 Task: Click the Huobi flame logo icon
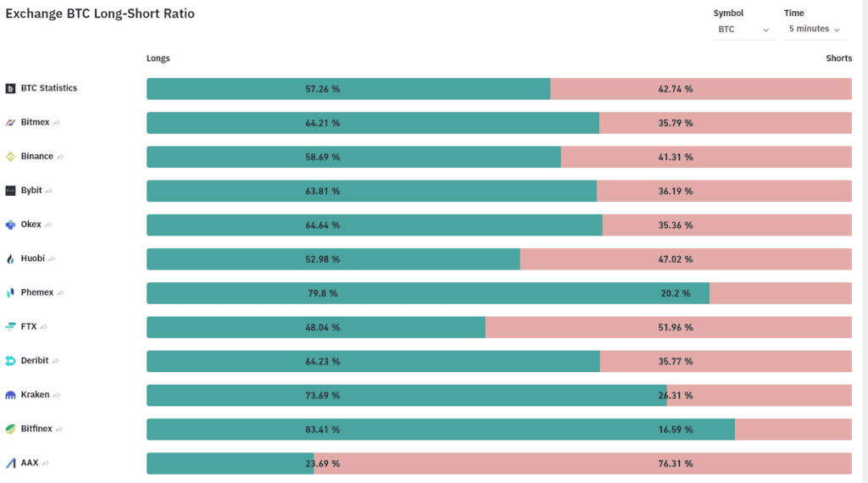(x=10, y=259)
